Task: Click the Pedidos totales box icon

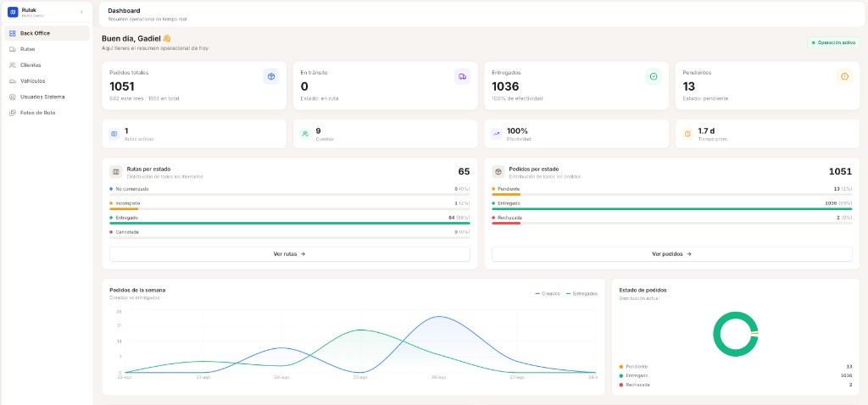Action: (x=271, y=77)
